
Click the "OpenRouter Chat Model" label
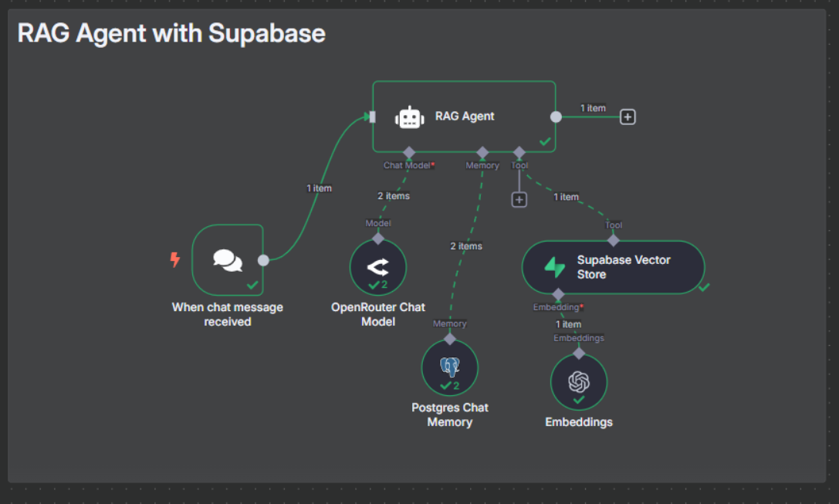(377, 314)
